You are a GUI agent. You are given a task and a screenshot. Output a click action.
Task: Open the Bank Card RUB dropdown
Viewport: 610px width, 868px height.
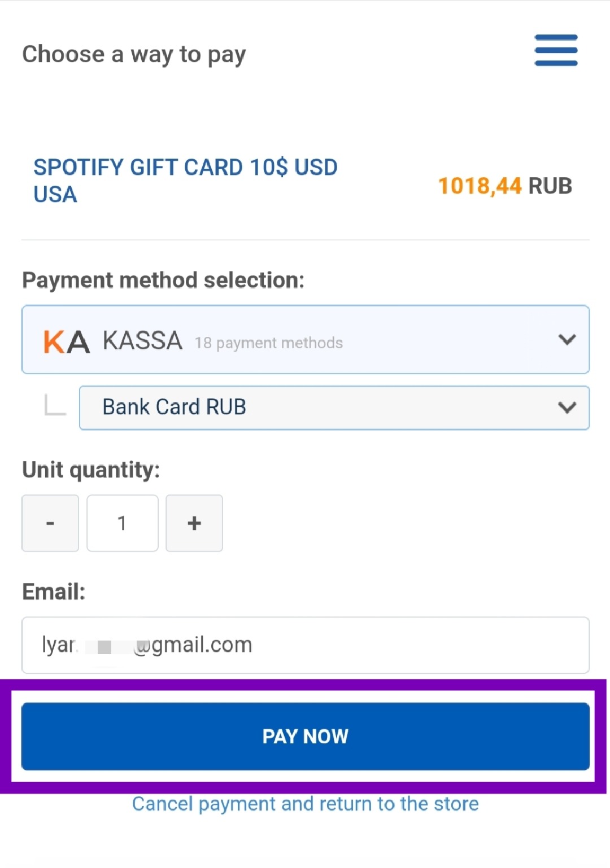(333, 407)
